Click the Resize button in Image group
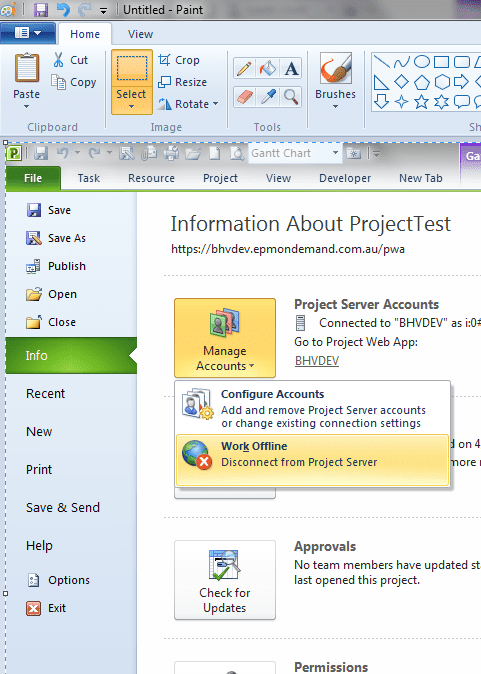Screen dimensions: 481x674 tap(182, 82)
